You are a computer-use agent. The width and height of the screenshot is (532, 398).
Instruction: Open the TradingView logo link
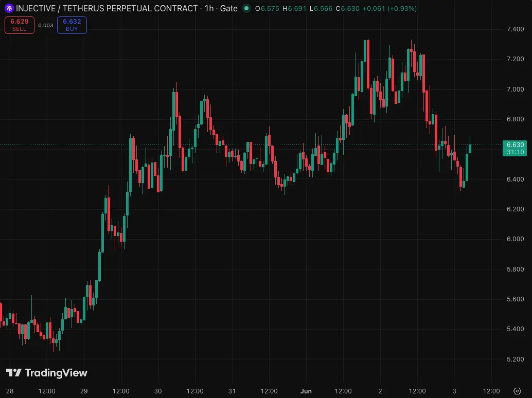coord(47,373)
